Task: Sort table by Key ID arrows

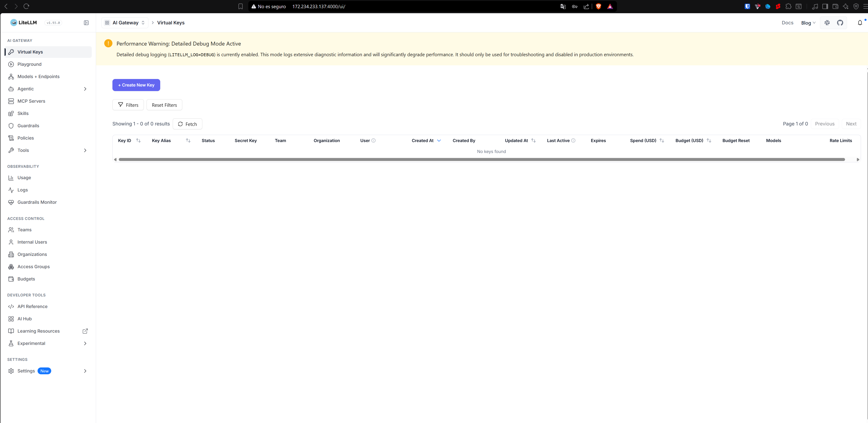Action: tap(139, 140)
